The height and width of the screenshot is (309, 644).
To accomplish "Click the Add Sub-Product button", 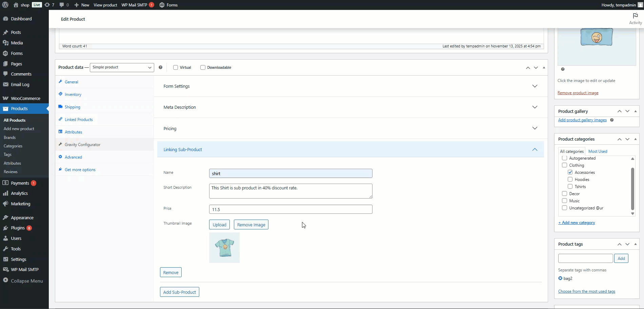I will coord(179,292).
